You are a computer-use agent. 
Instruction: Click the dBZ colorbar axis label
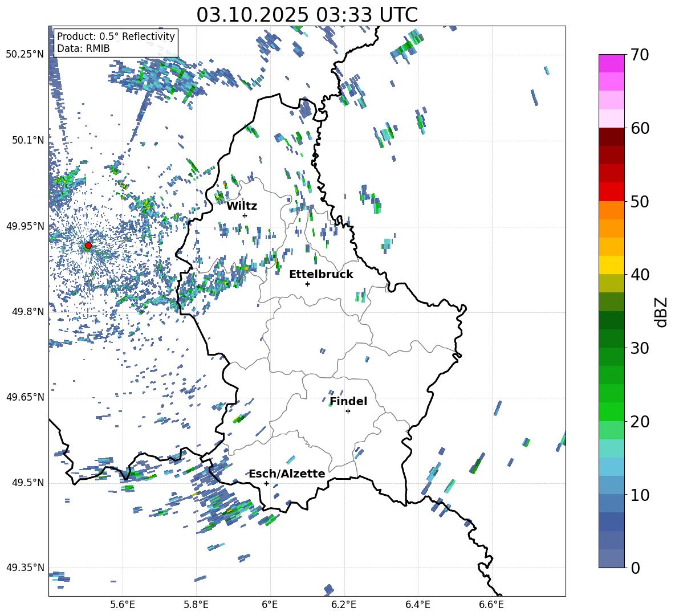click(x=661, y=312)
